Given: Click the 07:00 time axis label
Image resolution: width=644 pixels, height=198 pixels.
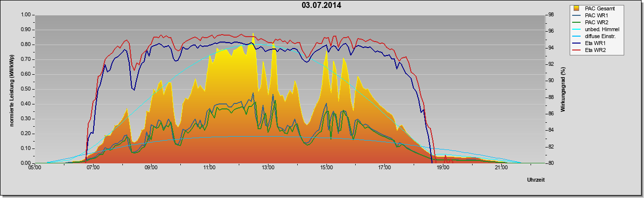Looking at the screenshot, I should click(x=93, y=168).
